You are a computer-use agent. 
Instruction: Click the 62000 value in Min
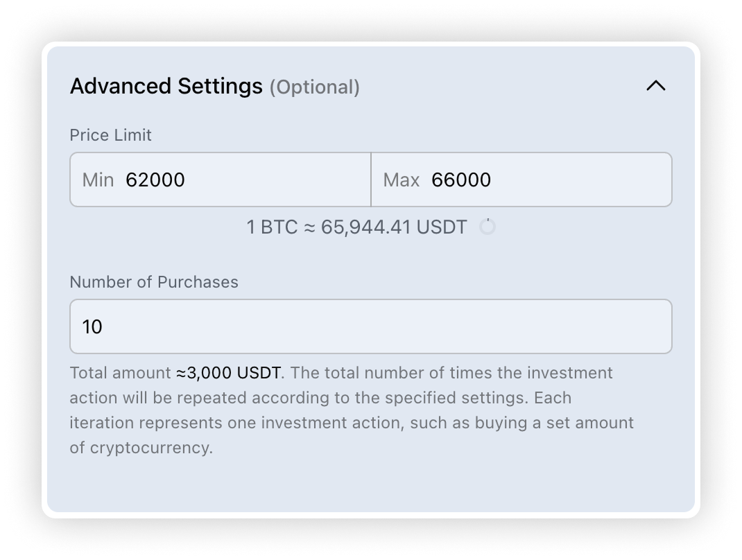point(155,180)
